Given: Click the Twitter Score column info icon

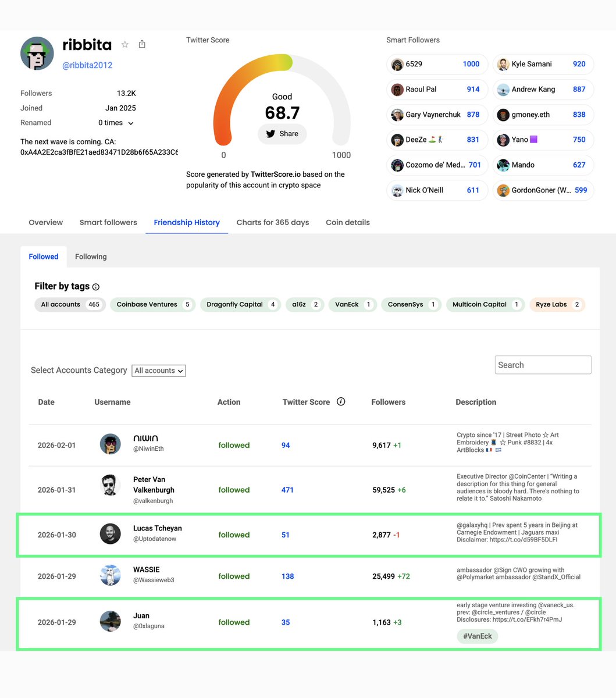Looking at the screenshot, I should (x=341, y=401).
